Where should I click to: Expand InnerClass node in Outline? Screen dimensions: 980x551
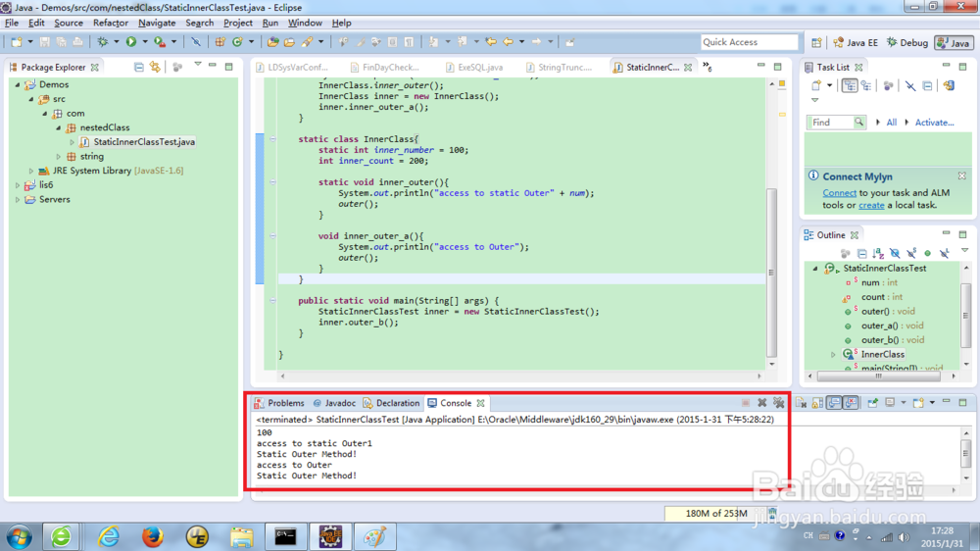pos(833,355)
